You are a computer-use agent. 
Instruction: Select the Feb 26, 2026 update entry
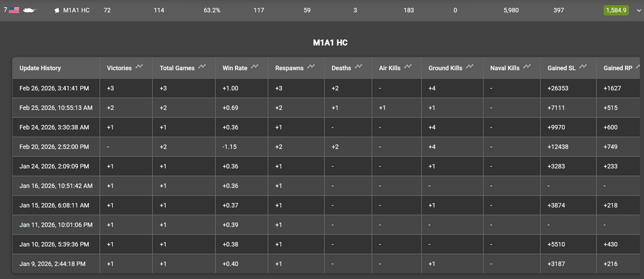[55, 88]
